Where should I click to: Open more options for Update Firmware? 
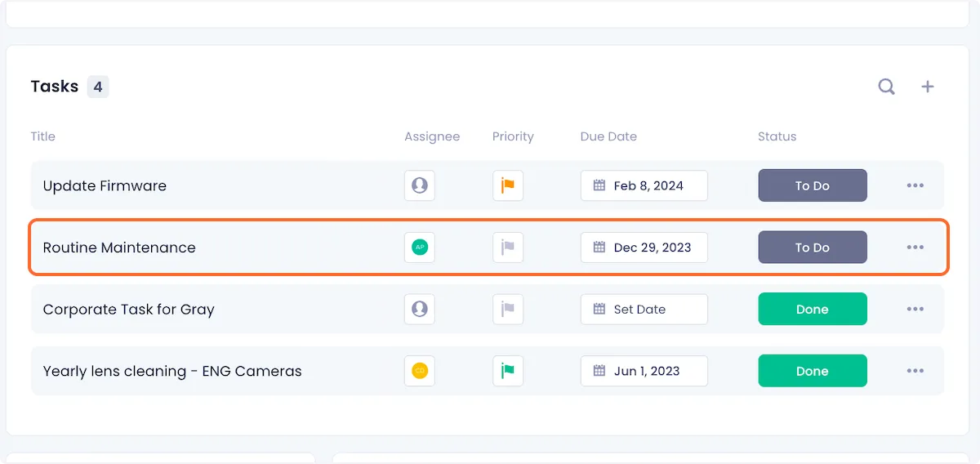(x=915, y=185)
